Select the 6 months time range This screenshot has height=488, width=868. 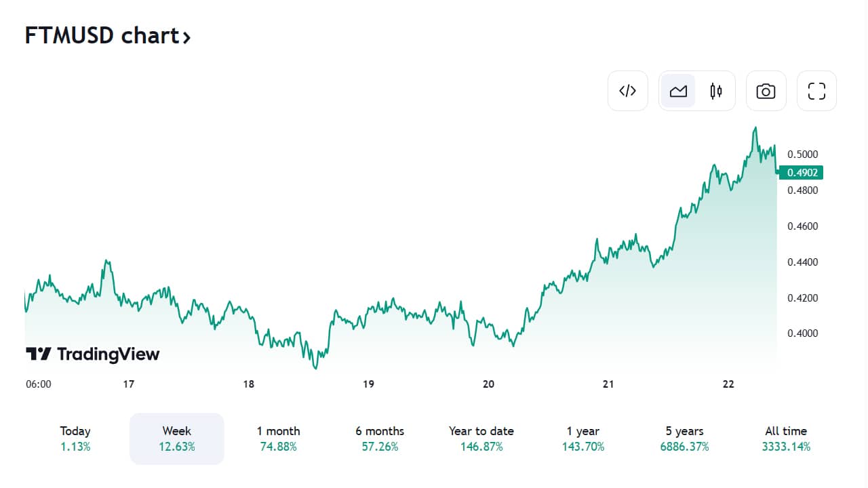380,439
